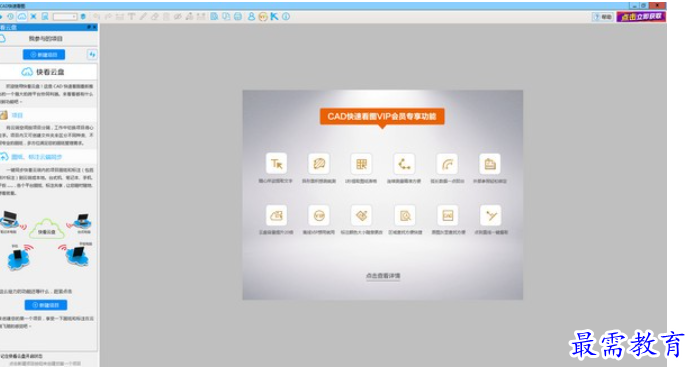Click the hatched area measurement VIP icon
Image resolution: width=693 pixels, height=376 pixels.
click(x=319, y=164)
